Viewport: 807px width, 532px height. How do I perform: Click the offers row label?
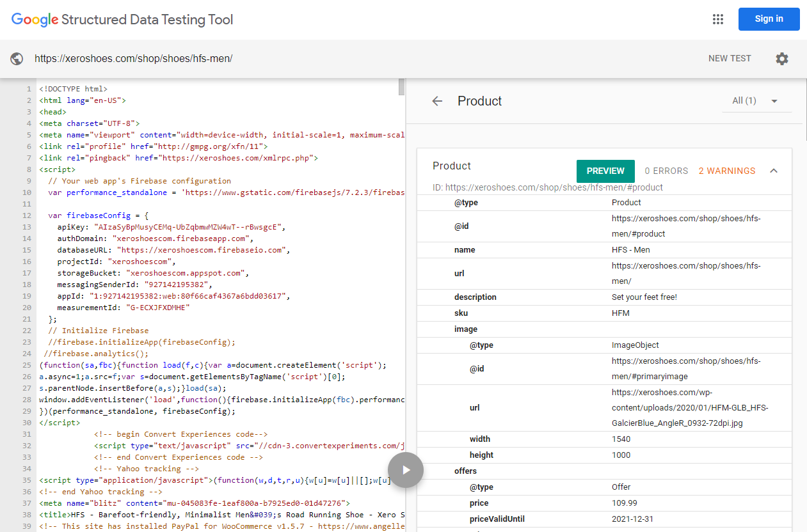coord(465,471)
